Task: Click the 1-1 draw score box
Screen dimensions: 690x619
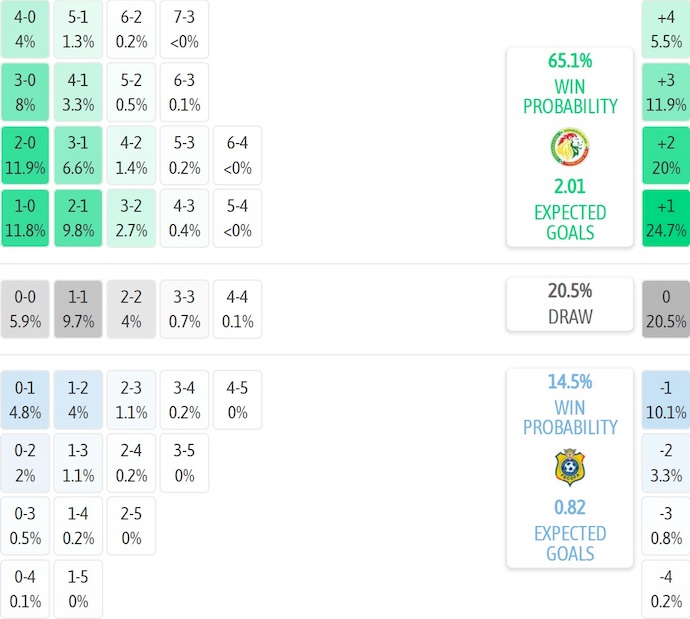Action: (78, 309)
